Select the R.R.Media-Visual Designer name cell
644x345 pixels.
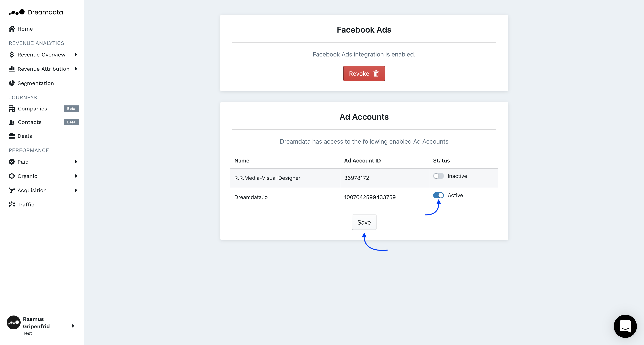click(285, 178)
